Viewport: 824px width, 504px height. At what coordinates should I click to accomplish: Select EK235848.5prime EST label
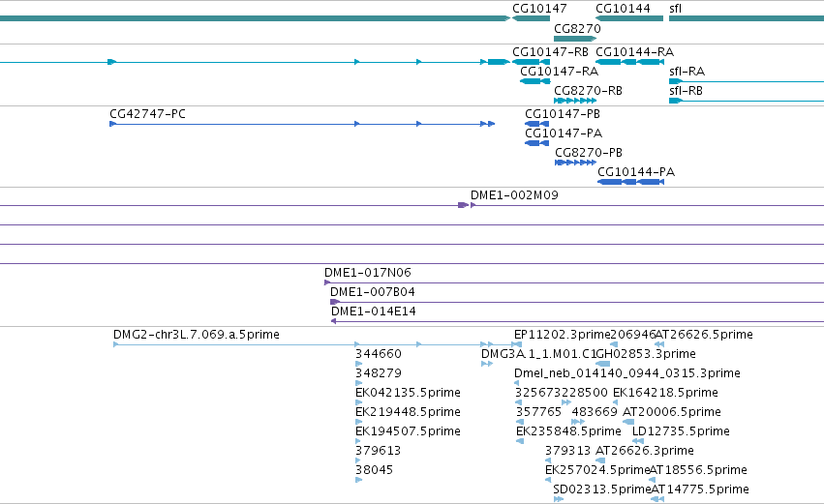point(568,431)
